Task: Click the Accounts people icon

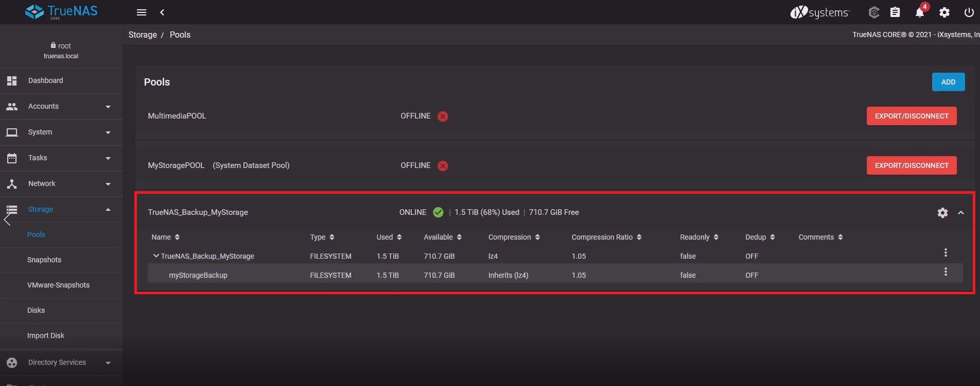Action: point(12,106)
